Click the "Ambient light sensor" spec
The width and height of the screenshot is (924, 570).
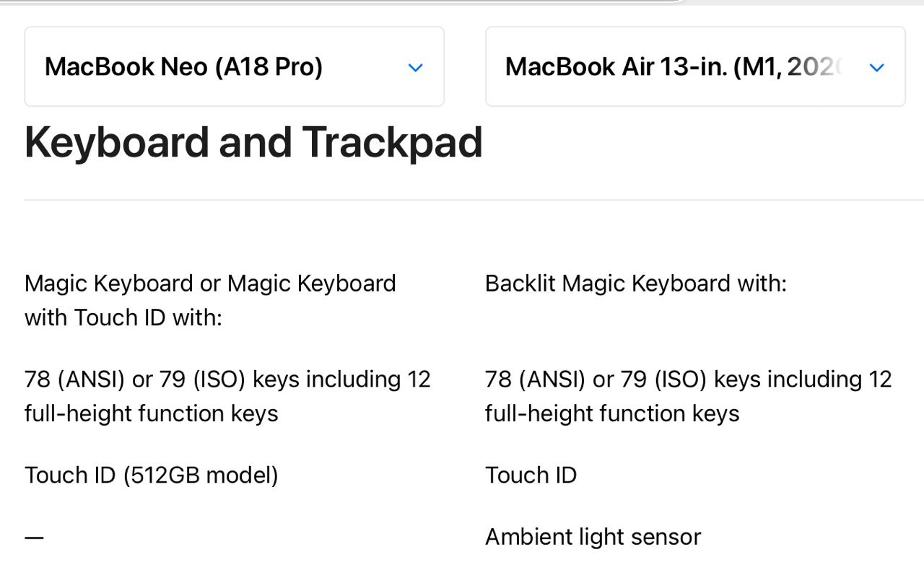(x=593, y=537)
